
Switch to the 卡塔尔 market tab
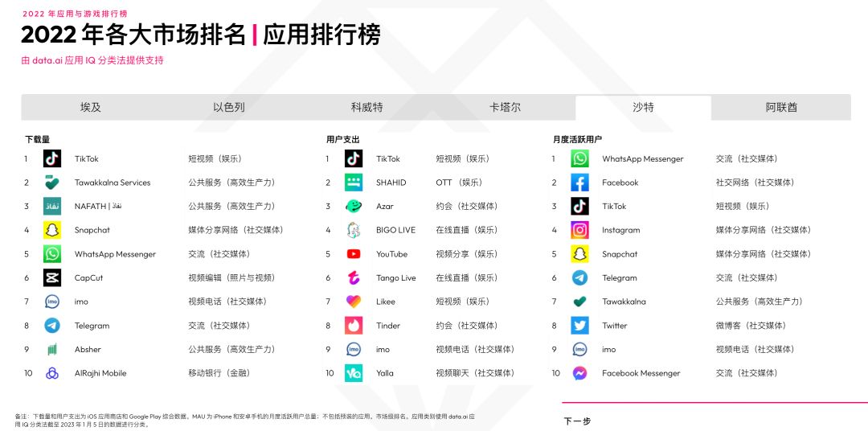coord(506,108)
